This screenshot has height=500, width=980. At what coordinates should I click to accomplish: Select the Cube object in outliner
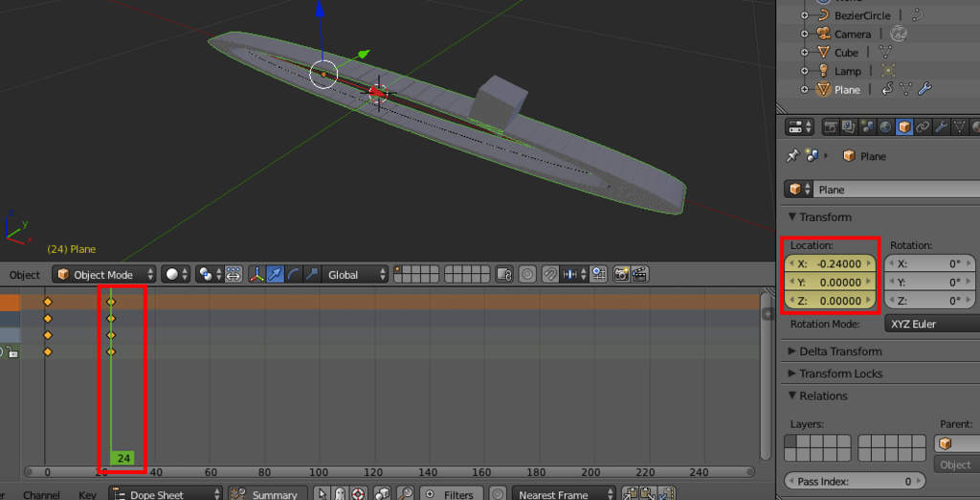(846, 53)
